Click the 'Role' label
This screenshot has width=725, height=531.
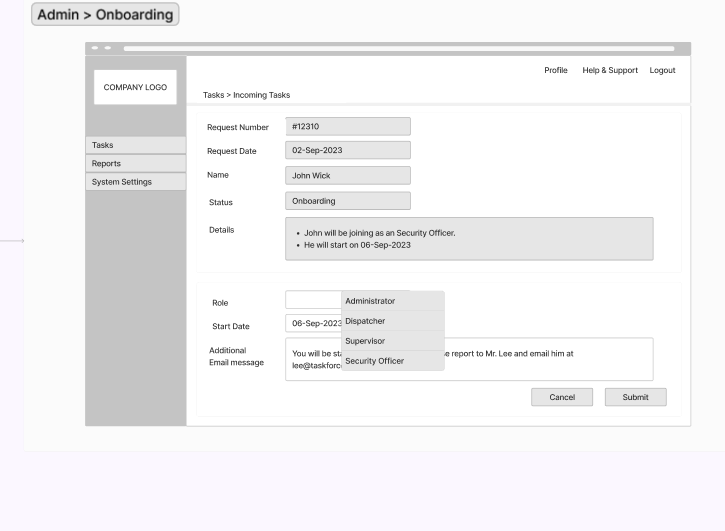coord(220,303)
